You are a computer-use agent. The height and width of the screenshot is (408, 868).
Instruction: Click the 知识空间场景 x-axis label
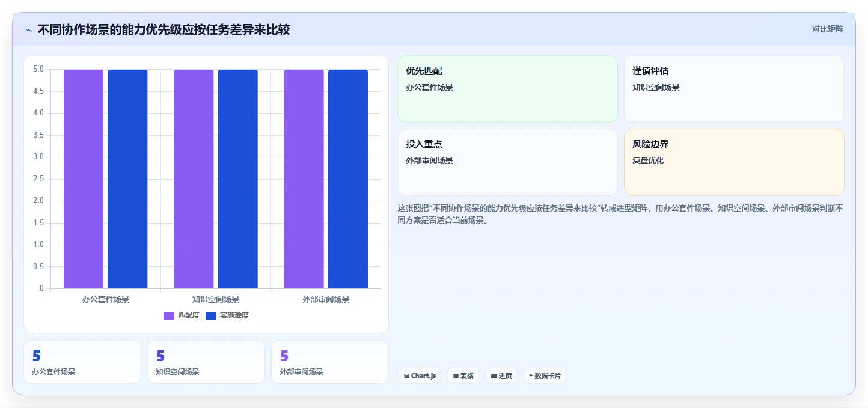pos(216,299)
